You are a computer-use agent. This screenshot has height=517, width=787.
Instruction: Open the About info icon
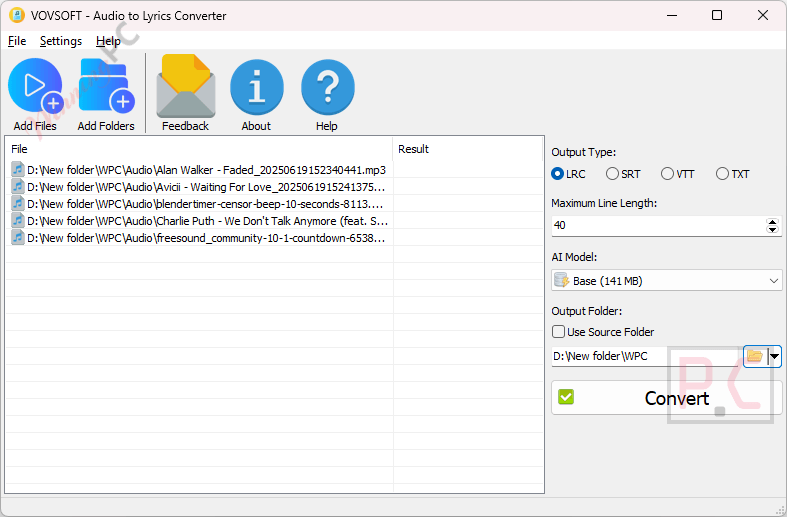pyautogui.click(x=256, y=87)
